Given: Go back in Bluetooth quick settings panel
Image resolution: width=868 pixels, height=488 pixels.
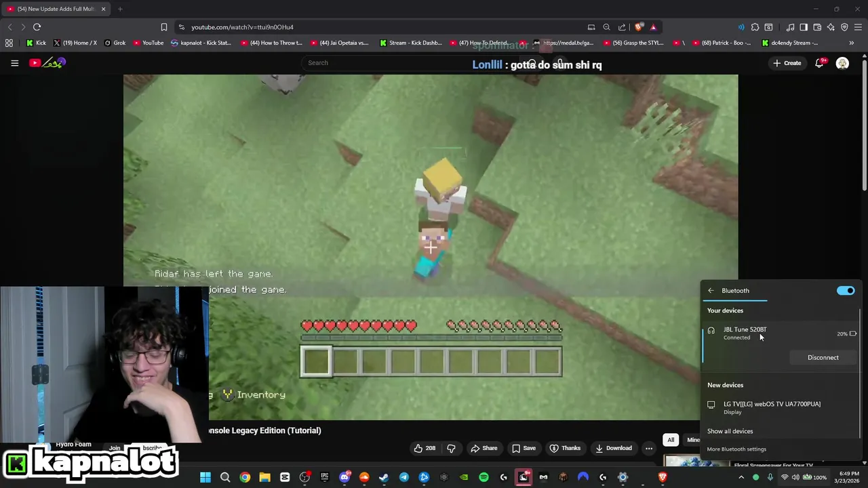Looking at the screenshot, I should click(711, 291).
